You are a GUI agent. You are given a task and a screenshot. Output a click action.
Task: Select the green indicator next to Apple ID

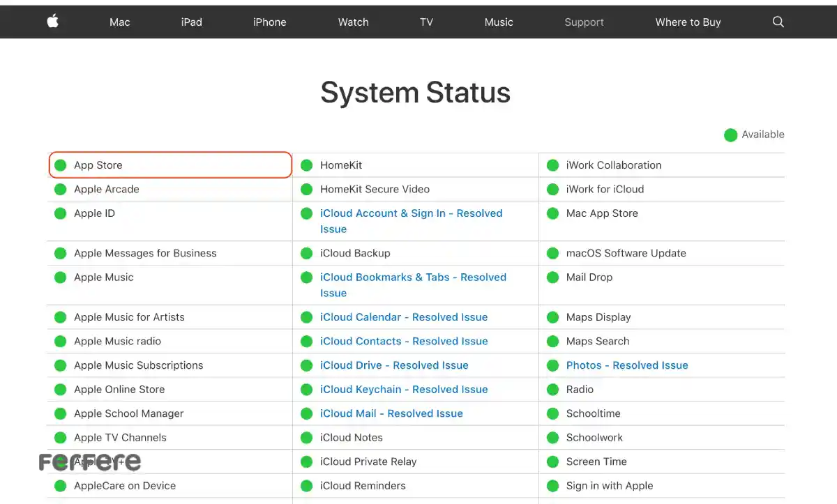[60, 213]
